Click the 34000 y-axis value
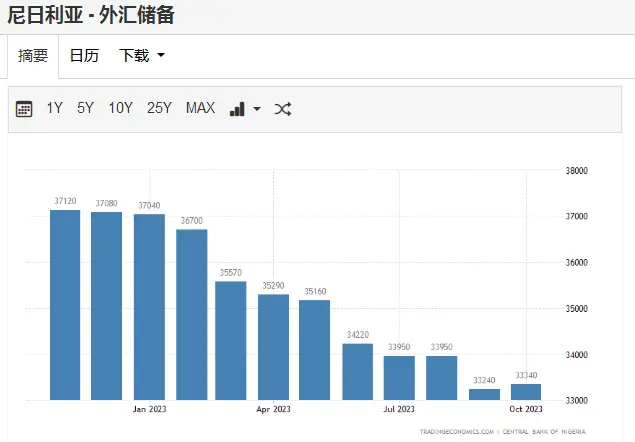 click(x=577, y=355)
